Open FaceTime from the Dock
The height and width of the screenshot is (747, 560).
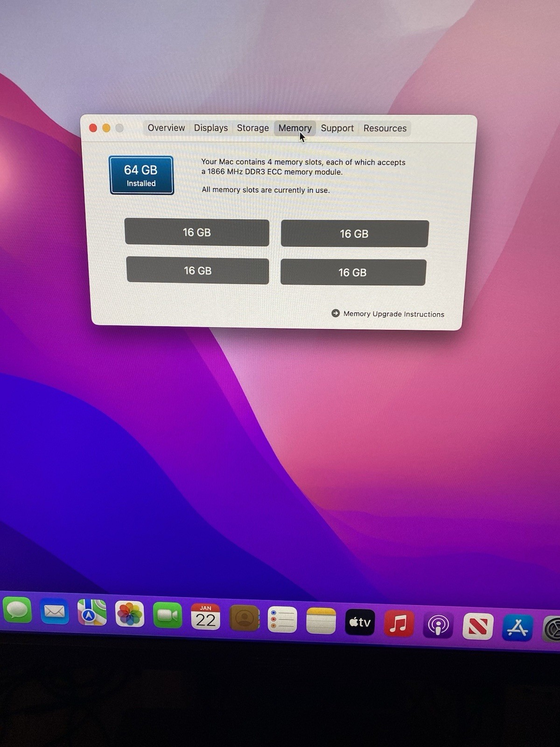click(x=167, y=615)
